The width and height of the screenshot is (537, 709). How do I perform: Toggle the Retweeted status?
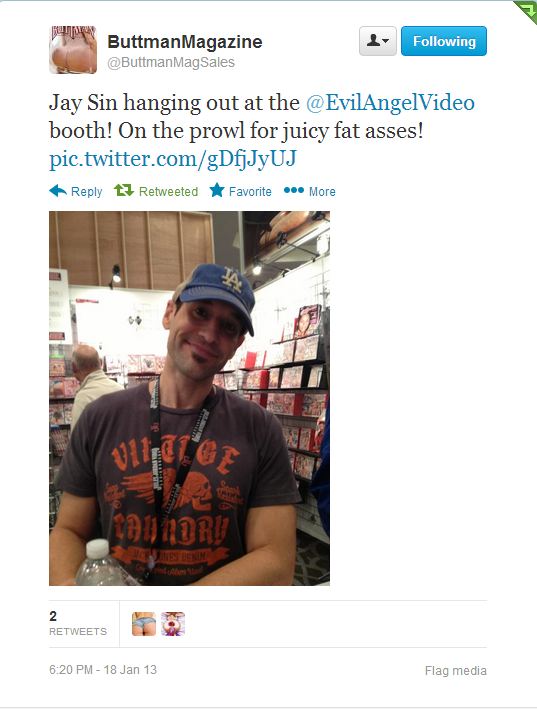(x=169, y=192)
